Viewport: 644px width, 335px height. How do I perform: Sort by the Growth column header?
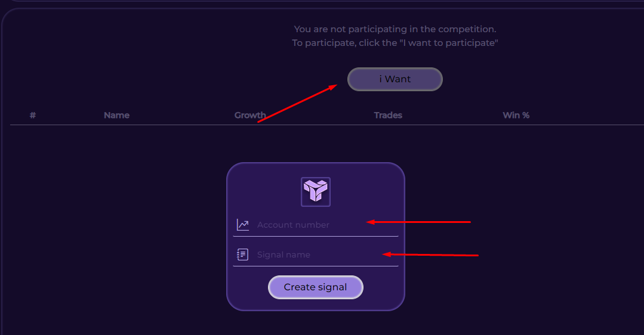click(x=250, y=115)
